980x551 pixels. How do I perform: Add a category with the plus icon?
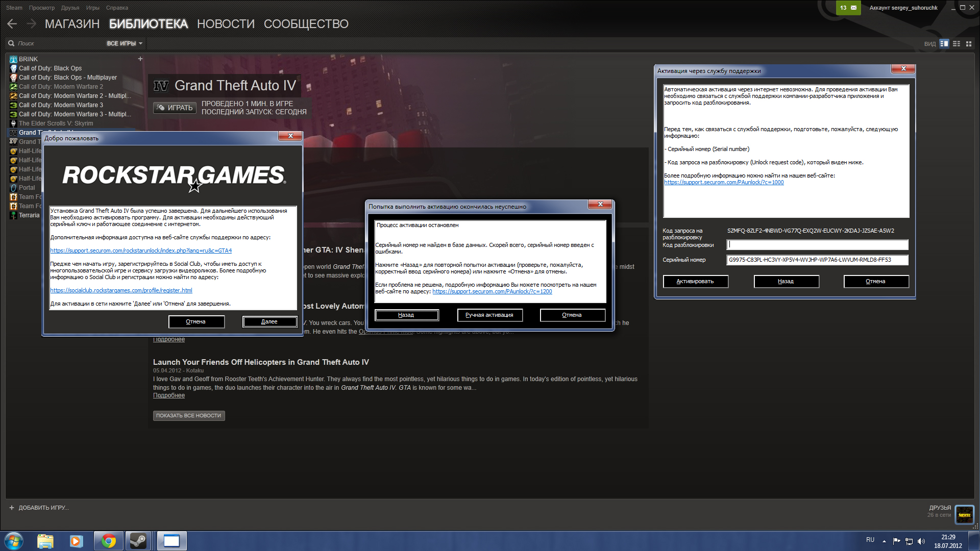coord(140,59)
